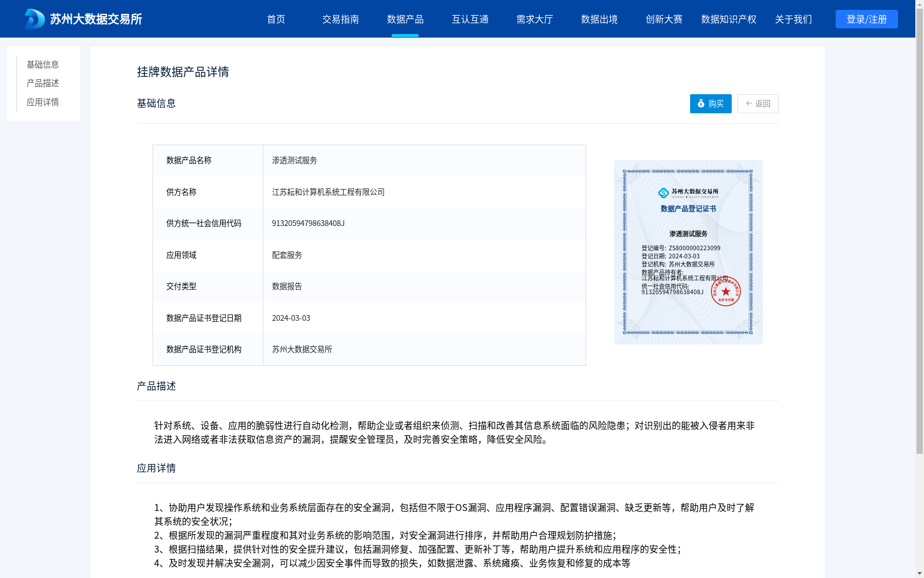Click the 产品描述 section heading
This screenshot has height=578, width=924.
(x=157, y=386)
